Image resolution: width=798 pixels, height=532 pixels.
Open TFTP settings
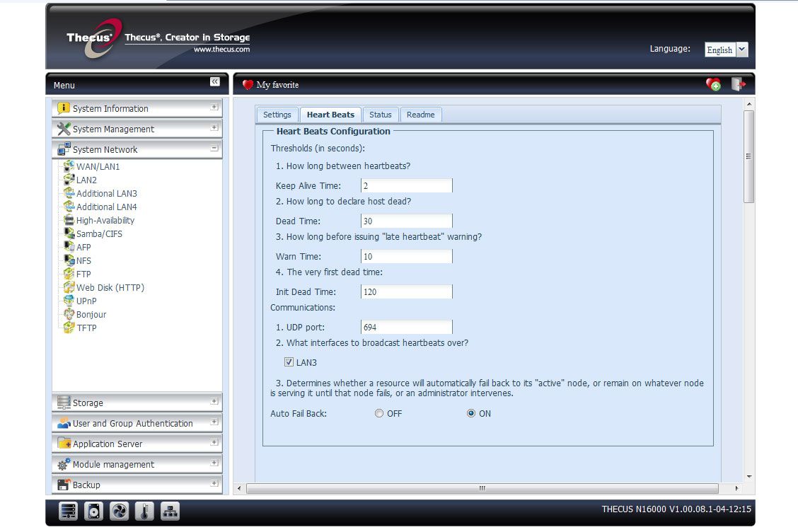coord(86,328)
